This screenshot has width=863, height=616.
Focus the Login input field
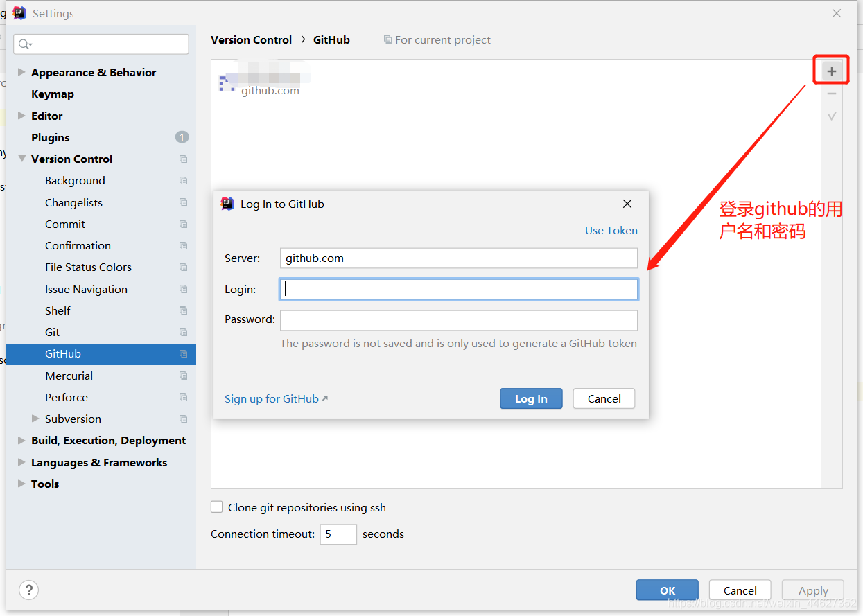point(459,290)
